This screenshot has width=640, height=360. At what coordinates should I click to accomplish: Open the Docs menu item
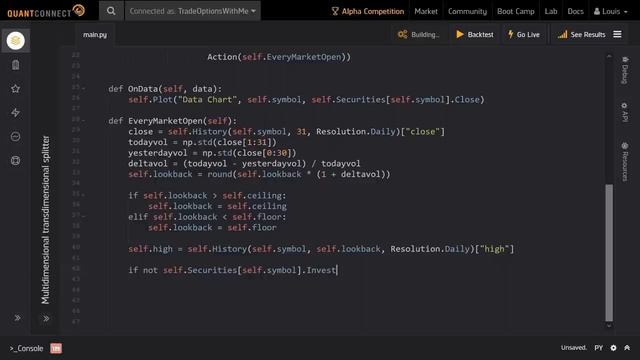tap(575, 11)
